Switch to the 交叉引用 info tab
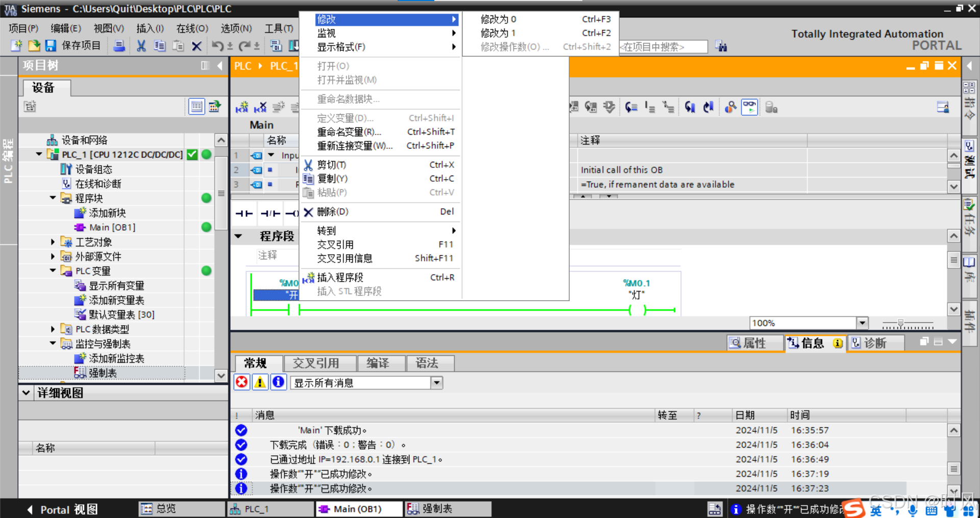 point(320,363)
